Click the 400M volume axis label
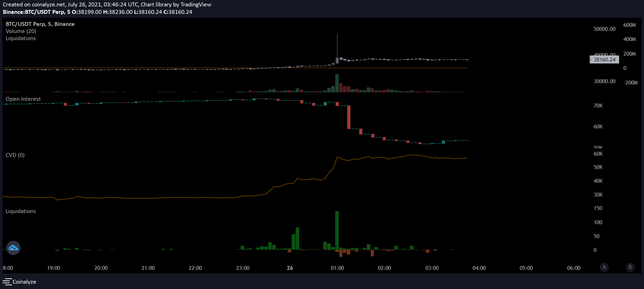This screenshot has width=644, height=289. pos(629,39)
